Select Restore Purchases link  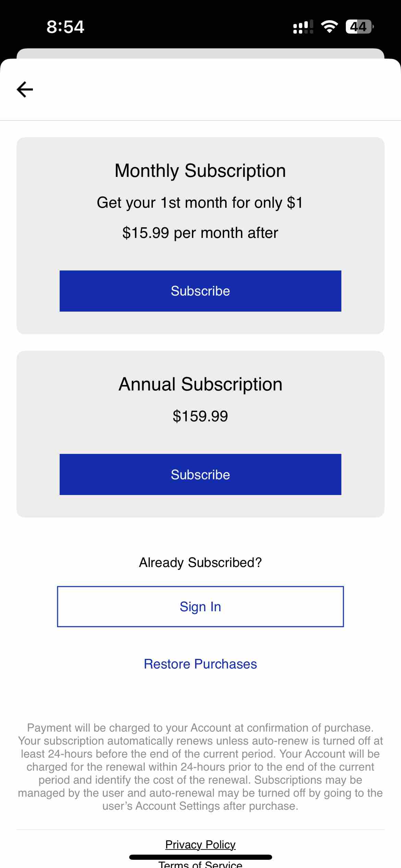(x=200, y=664)
